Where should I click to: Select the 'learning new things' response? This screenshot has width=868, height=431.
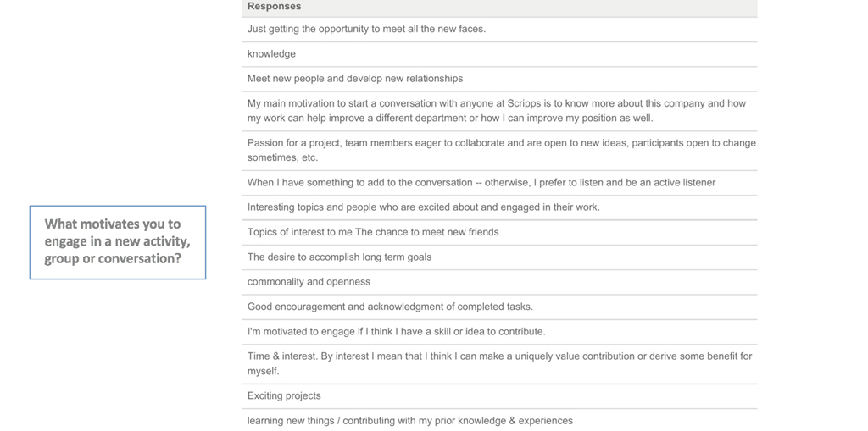(x=409, y=421)
